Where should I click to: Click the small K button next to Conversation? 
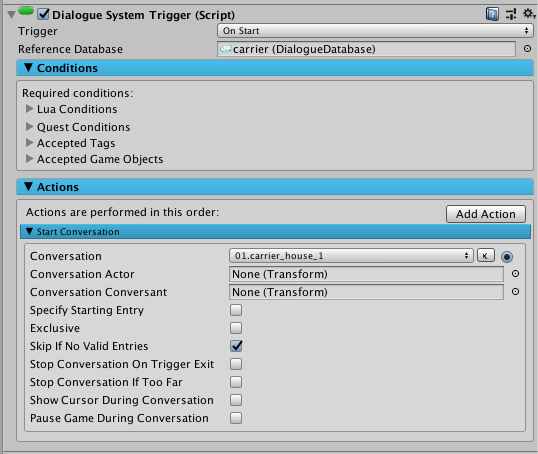coord(486,256)
